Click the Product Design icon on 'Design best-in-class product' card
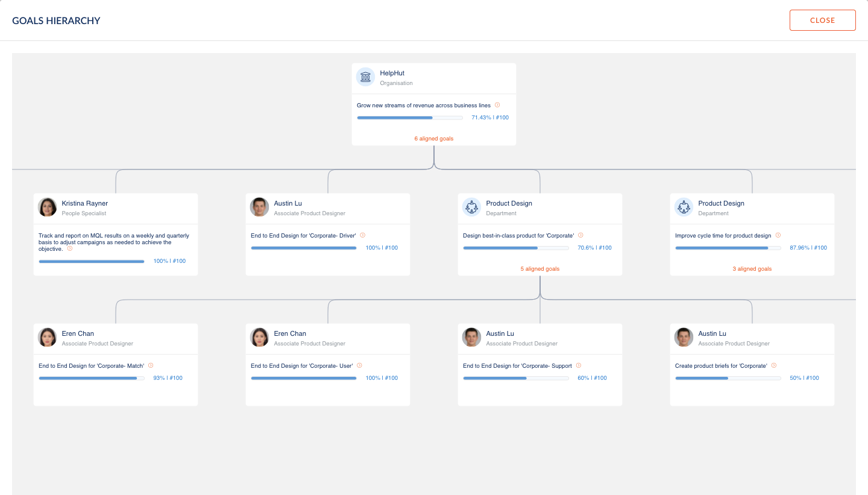The height and width of the screenshot is (495, 868). pyautogui.click(x=471, y=207)
